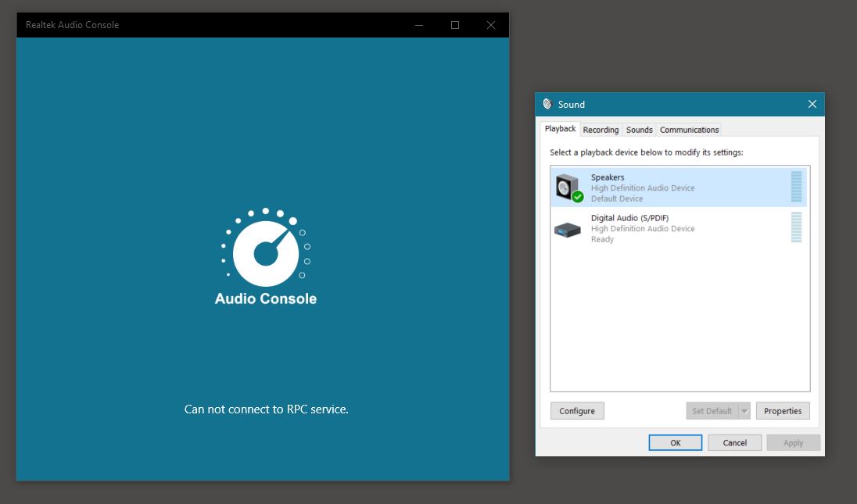Image resolution: width=857 pixels, height=504 pixels.
Task: Click the 'Ready' status text
Action: (x=602, y=239)
